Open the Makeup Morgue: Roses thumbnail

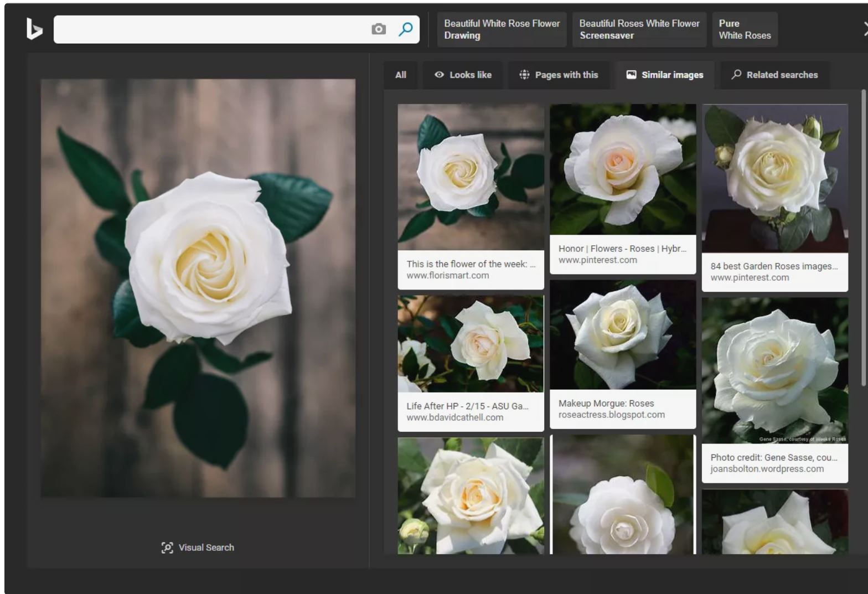coord(623,335)
